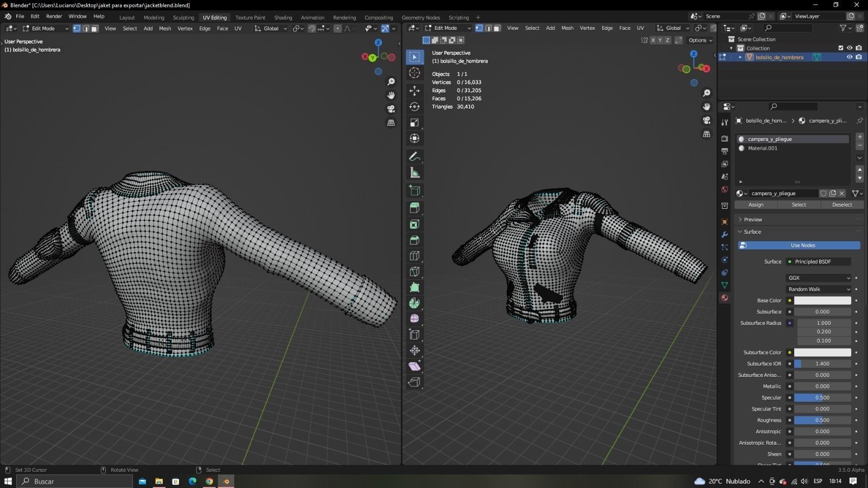The width and height of the screenshot is (868, 488).
Task: Select the Inset Faces tool
Action: click(x=414, y=224)
